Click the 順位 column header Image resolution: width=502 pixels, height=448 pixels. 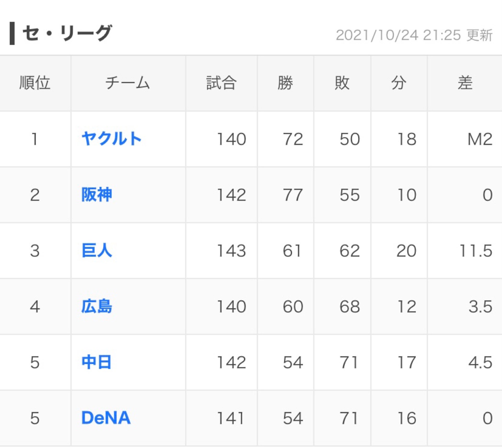click(35, 83)
